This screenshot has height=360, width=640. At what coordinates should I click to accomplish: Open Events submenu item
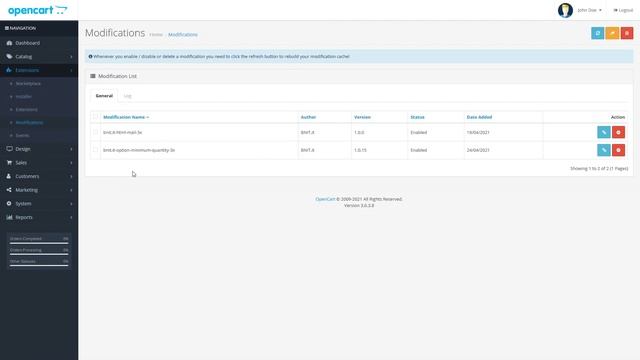click(22, 136)
